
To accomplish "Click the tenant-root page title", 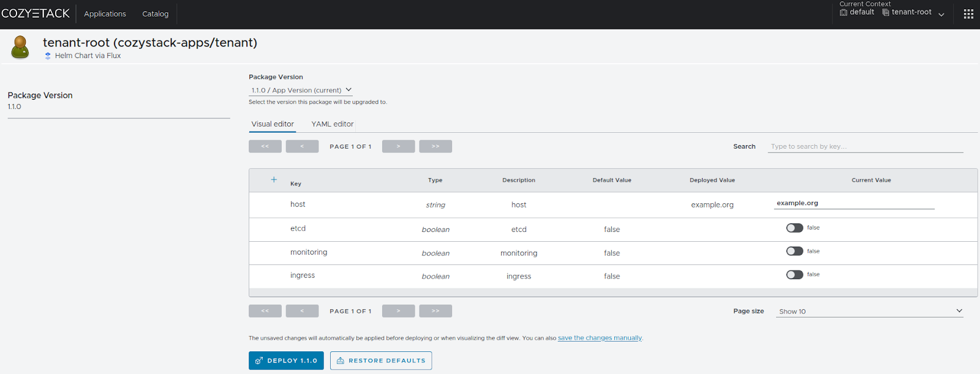I will 150,43.
